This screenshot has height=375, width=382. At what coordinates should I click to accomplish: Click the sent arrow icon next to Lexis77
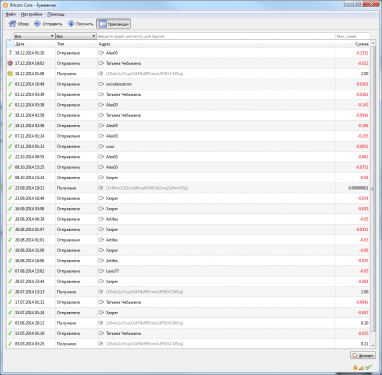(101, 271)
